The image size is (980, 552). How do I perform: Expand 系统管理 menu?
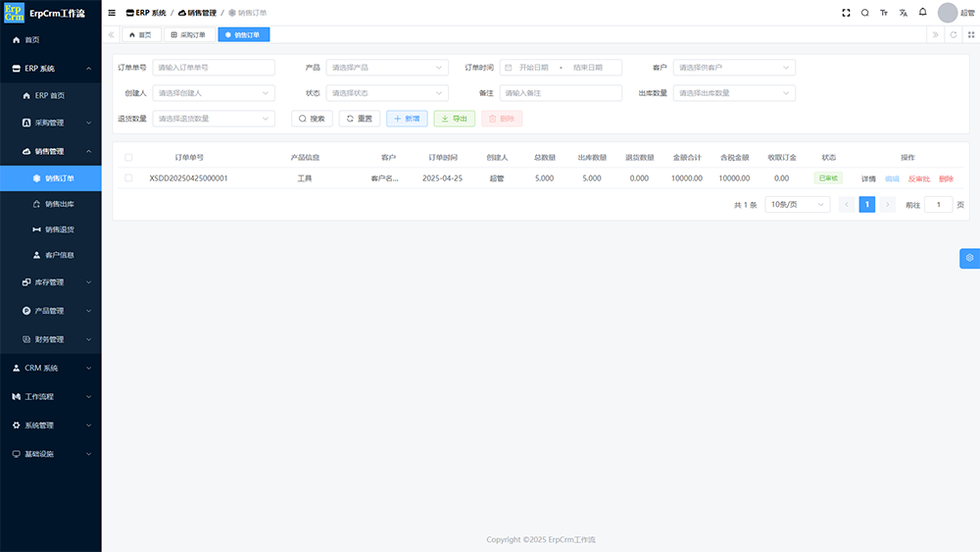pos(51,426)
